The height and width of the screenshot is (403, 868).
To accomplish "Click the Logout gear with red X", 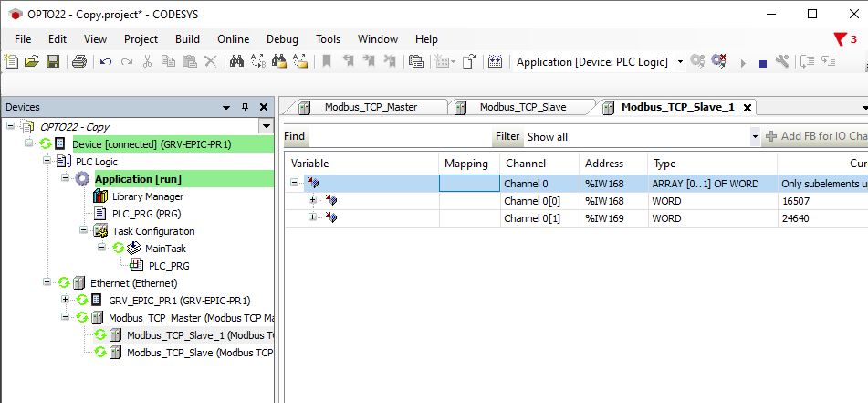I will pos(718,61).
